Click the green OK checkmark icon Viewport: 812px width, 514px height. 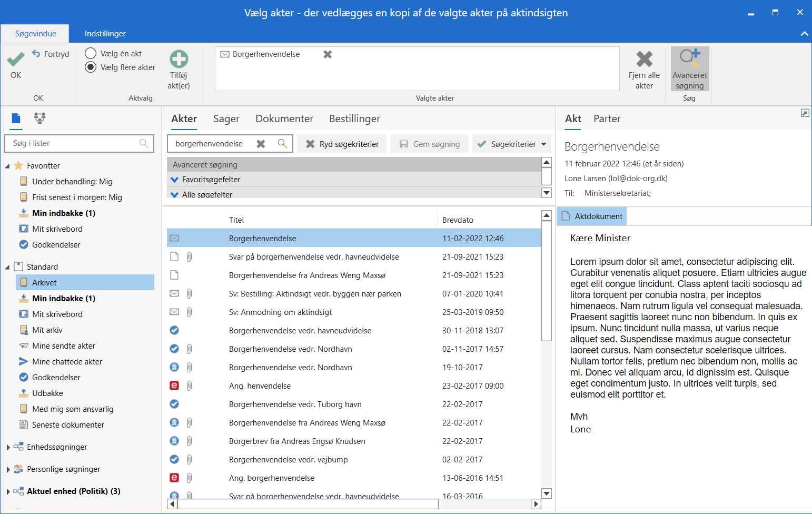(16, 59)
